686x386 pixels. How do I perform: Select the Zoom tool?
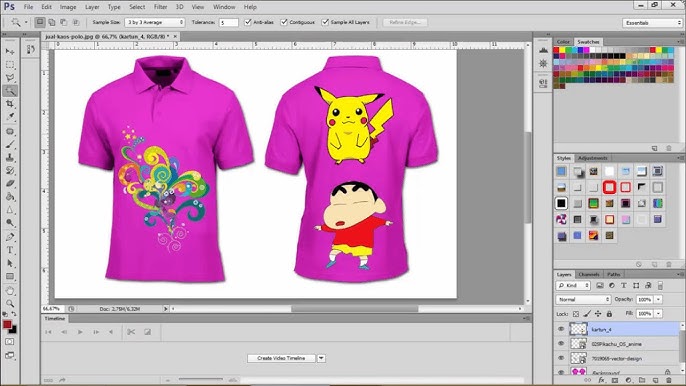(x=10, y=303)
